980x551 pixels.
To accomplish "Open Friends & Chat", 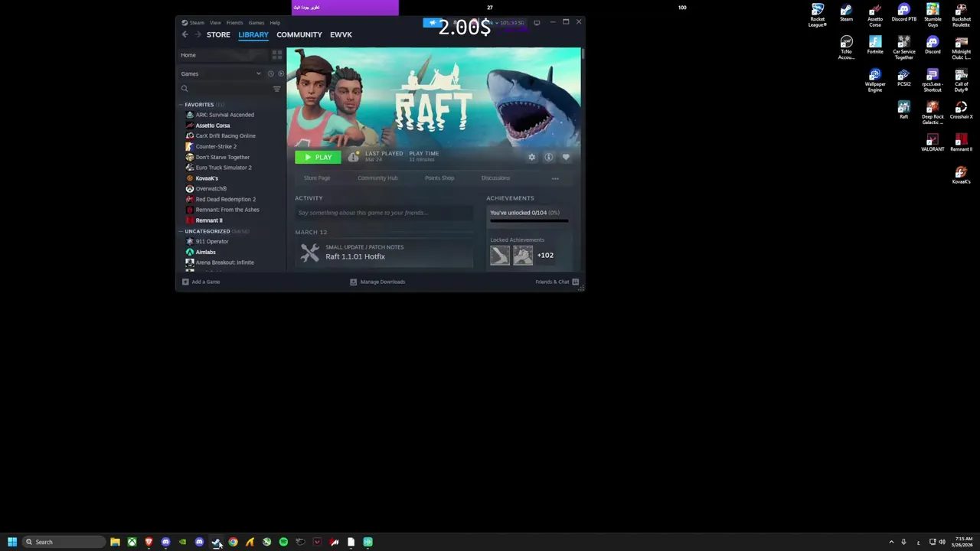I will pyautogui.click(x=557, y=282).
